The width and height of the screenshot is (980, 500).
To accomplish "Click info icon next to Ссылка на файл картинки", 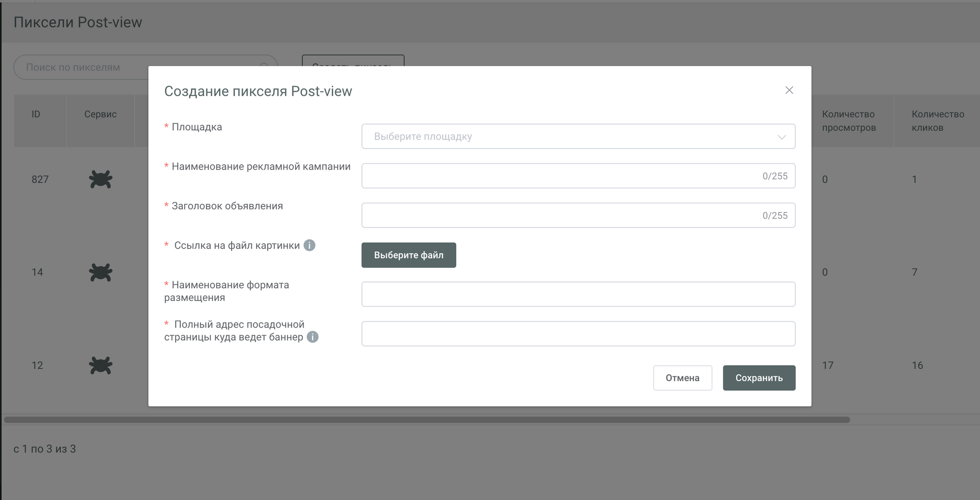I will pyautogui.click(x=309, y=245).
